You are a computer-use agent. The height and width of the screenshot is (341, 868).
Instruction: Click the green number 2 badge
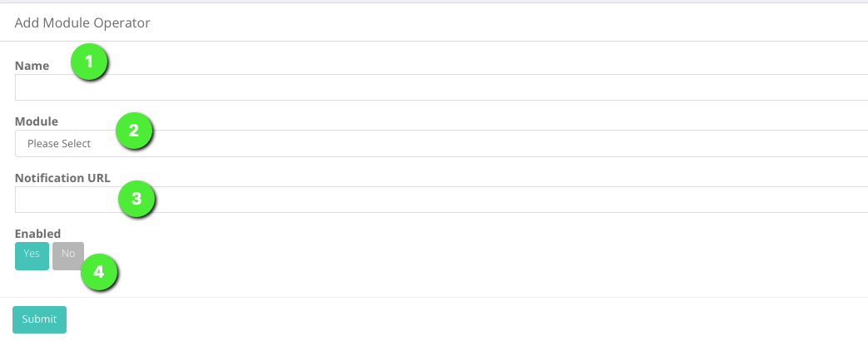(x=133, y=131)
